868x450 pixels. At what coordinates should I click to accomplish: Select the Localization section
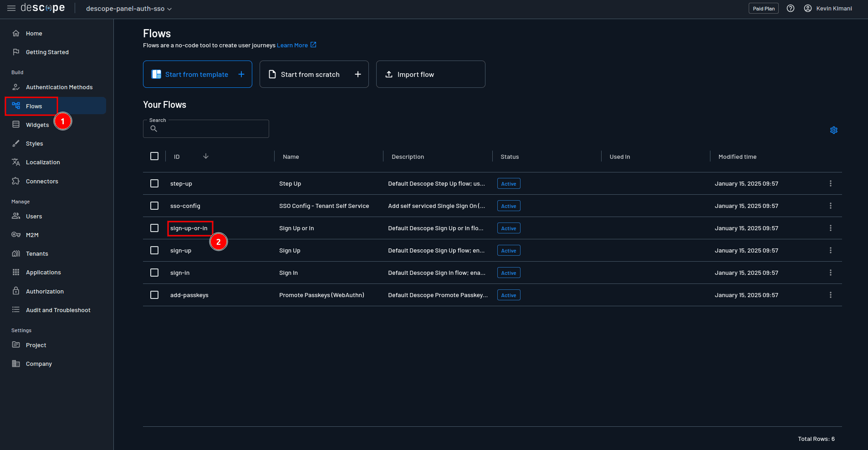point(42,162)
